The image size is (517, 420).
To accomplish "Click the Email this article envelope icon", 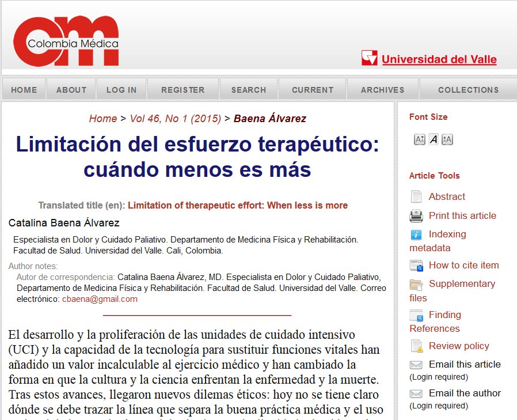I will (x=416, y=365).
